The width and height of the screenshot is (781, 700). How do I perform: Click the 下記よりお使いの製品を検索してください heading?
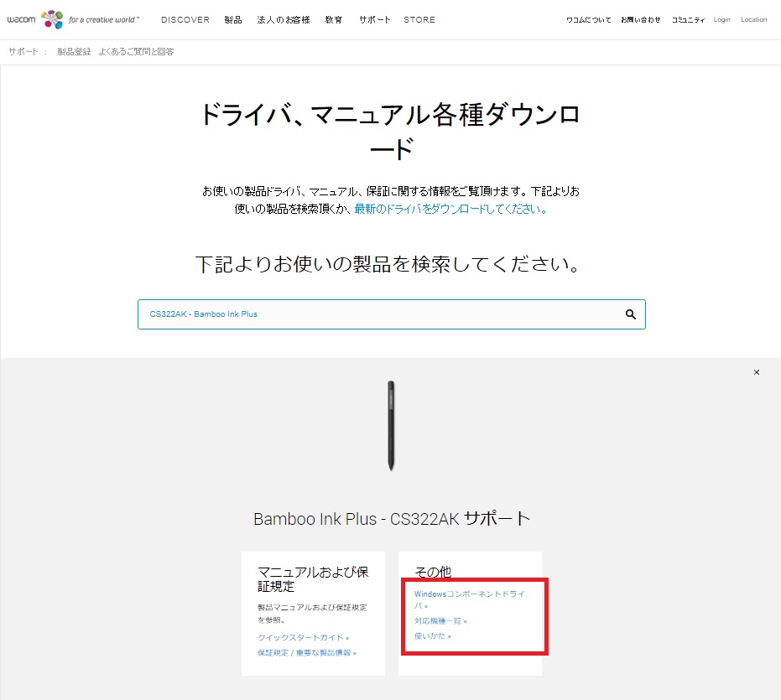[388, 264]
